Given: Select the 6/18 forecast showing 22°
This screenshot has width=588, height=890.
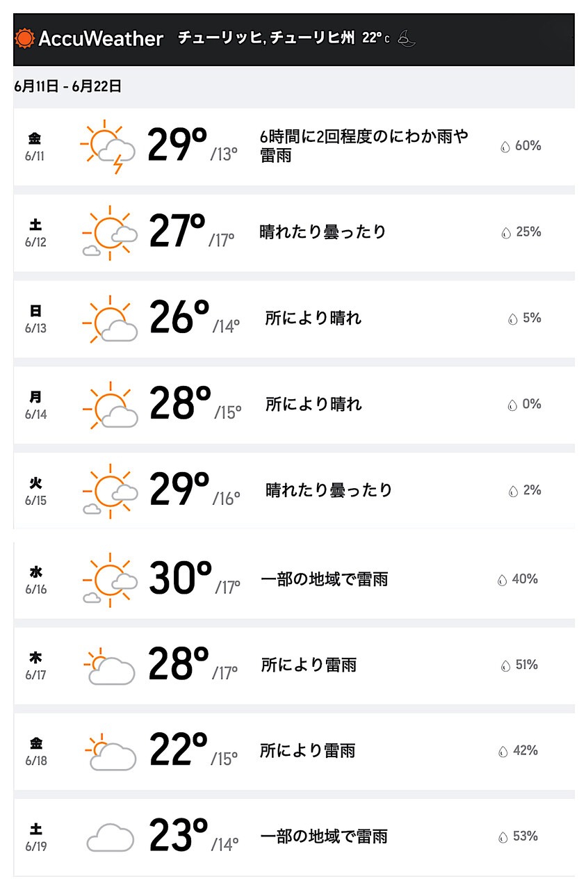Looking at the screenshot, I should (294, 752).
